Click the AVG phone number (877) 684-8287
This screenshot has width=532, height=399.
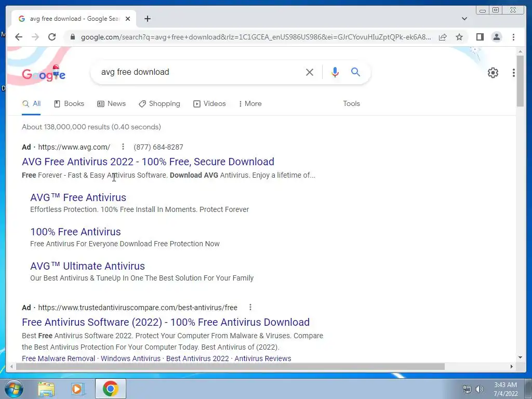pyautogui.click(x=158, y=147)
